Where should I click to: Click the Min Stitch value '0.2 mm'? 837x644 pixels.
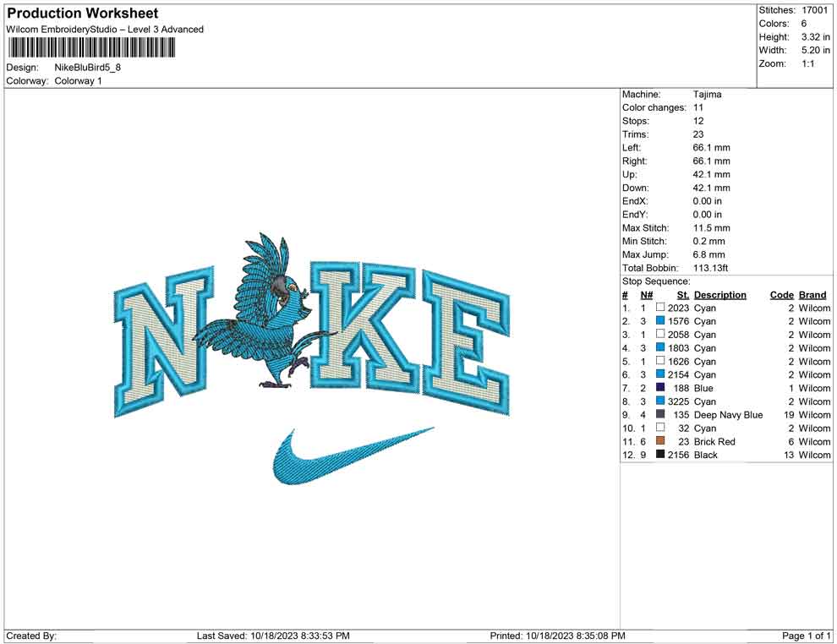tap(708, 241)
